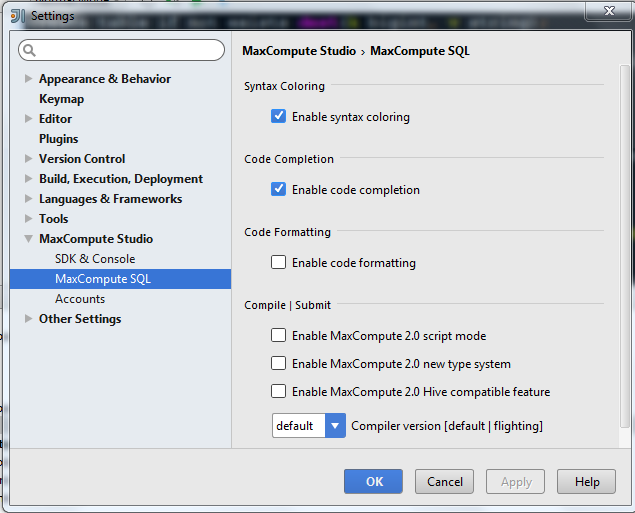Open the Compiler version dropdown
635x513 pixels.
tap(335, 426)
